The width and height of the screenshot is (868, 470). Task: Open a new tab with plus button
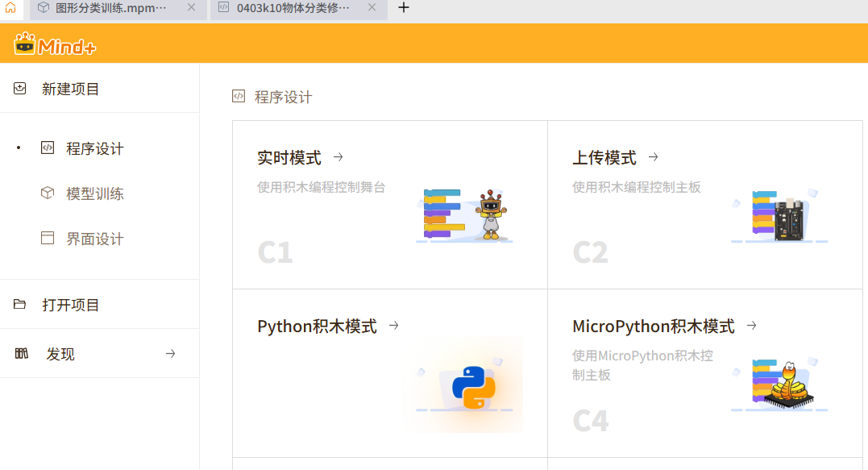404,8
